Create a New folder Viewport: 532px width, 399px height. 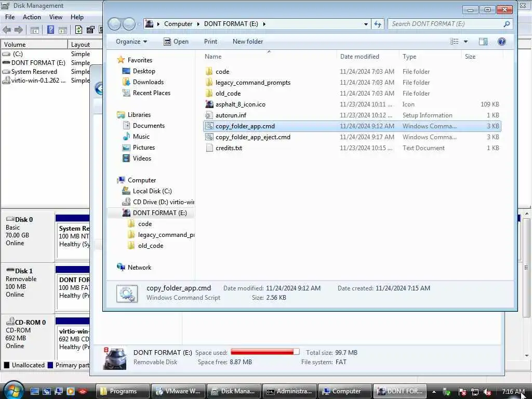(x=248, y=42)
